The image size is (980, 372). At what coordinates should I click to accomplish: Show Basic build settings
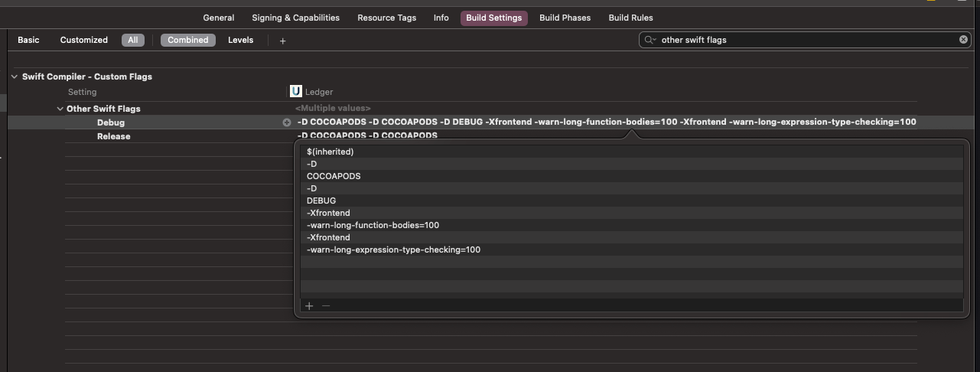coord(28,40)
